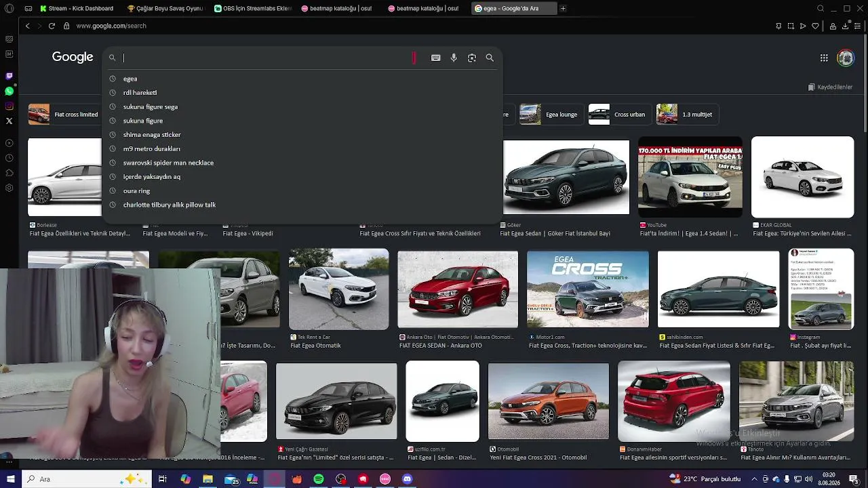Open Instagram in the browser sidebar
This screenshot has height=488, width=868.
(9, 106)
